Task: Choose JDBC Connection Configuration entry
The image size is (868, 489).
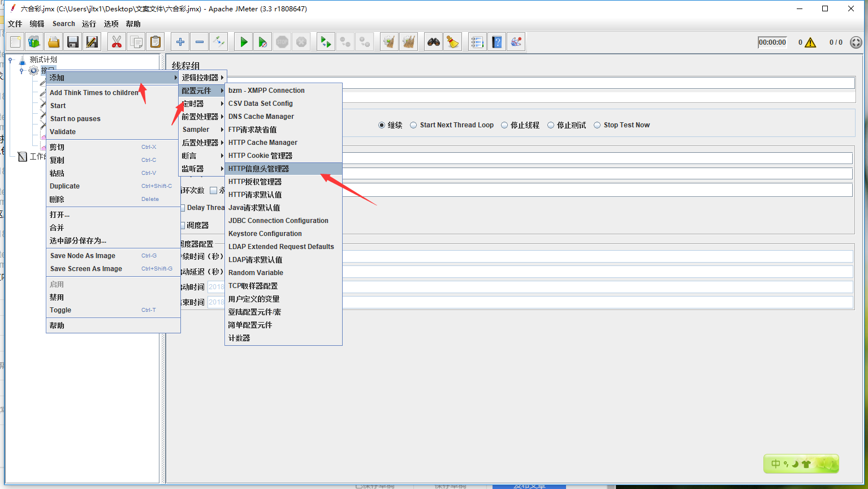Action: pyautogui.click(x=283, y=221)
